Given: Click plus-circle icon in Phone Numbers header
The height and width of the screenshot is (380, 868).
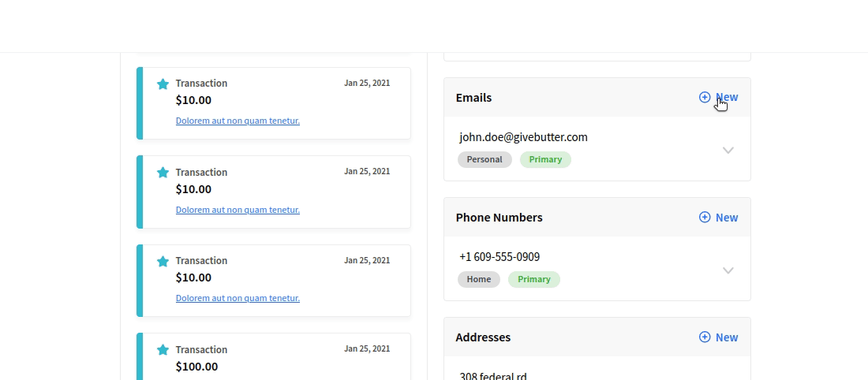Looking at the screenshot, I should [705, 217].
